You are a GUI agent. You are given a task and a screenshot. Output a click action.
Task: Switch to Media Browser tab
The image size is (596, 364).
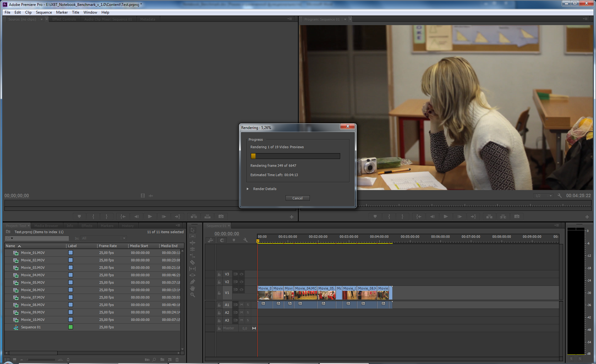pyautogui.click(x=46, y=226)
